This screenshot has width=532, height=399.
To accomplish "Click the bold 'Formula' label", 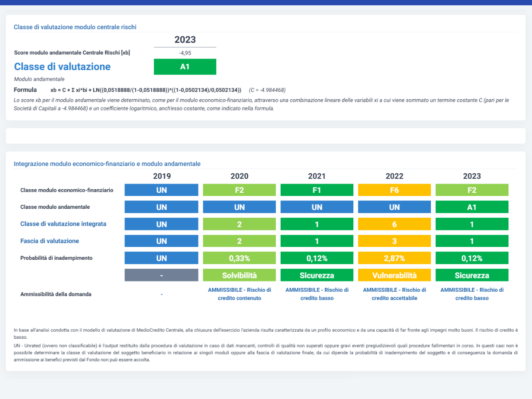I will 25,90.
